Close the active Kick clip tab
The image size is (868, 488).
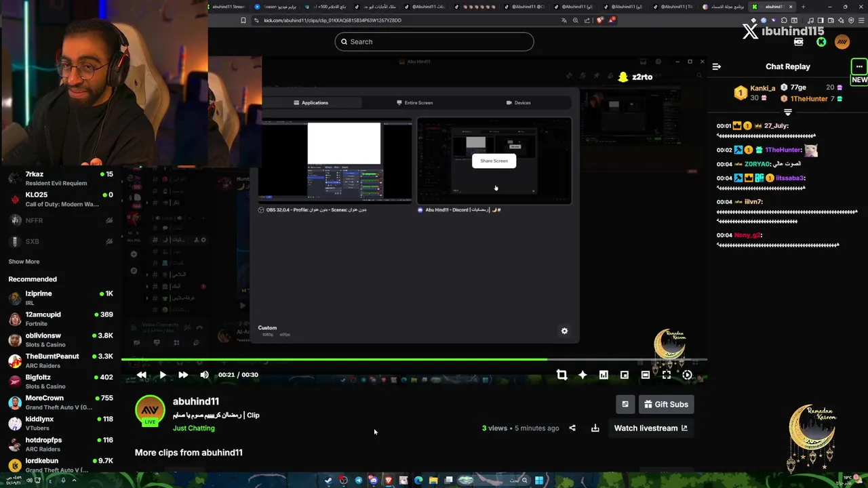coord(791,7)
